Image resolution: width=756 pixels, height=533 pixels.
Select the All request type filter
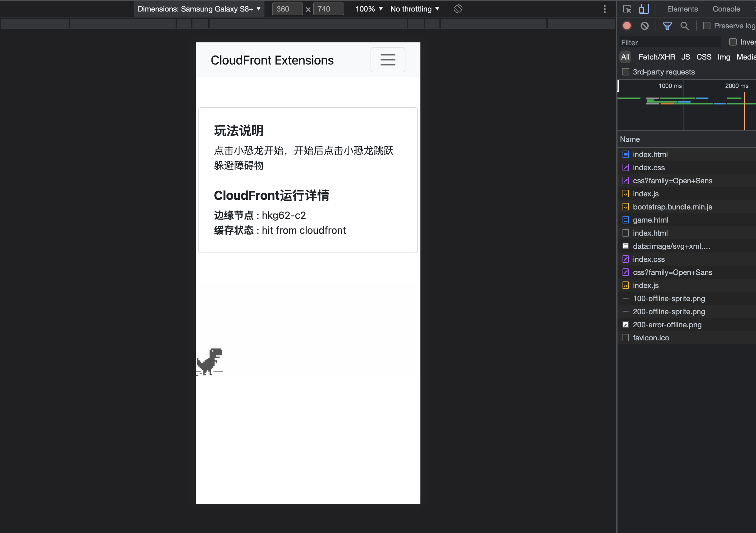pos(625,57)
